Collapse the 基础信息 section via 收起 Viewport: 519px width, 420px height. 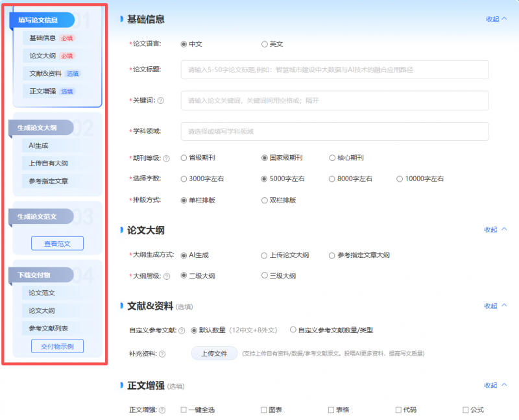[x=494, y=19]
